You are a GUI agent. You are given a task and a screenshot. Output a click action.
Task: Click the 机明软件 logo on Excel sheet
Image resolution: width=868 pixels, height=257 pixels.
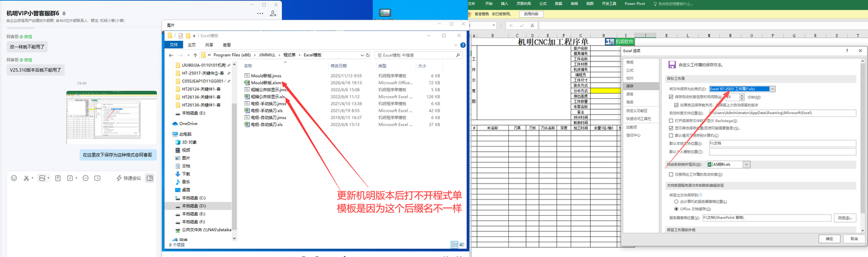tap(620, 41)
